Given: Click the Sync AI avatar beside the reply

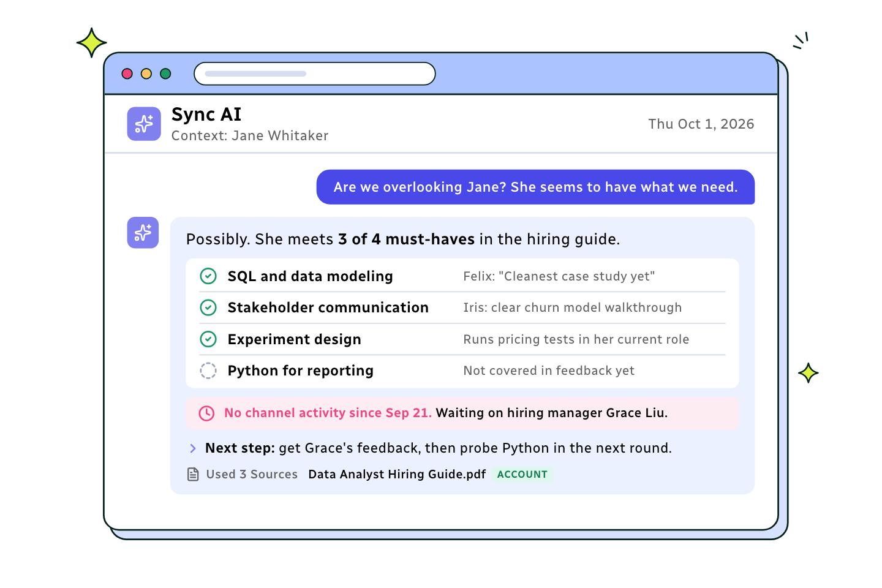Looking at the screenshot, I should point(143,233).
